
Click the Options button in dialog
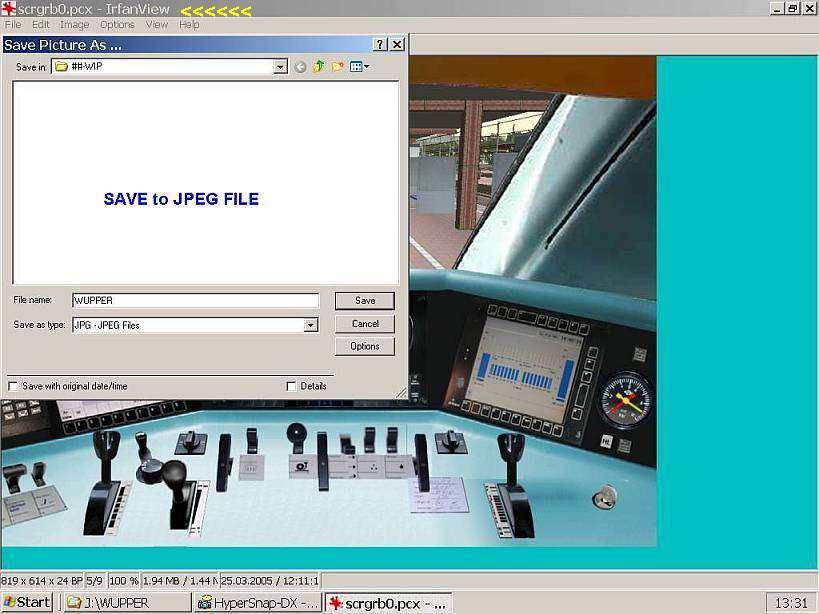click(x=365, y=346)
